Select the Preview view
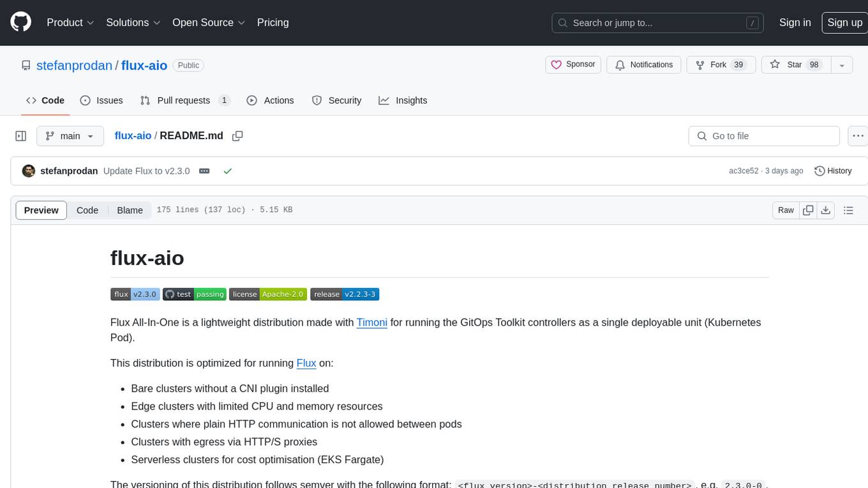This screenshot has height=488, width=868. 41,210
